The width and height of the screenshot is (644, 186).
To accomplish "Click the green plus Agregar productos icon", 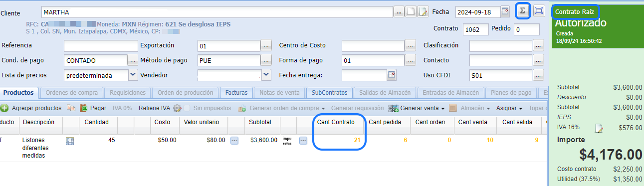I will pyautogui.click(x=4, y=108).
